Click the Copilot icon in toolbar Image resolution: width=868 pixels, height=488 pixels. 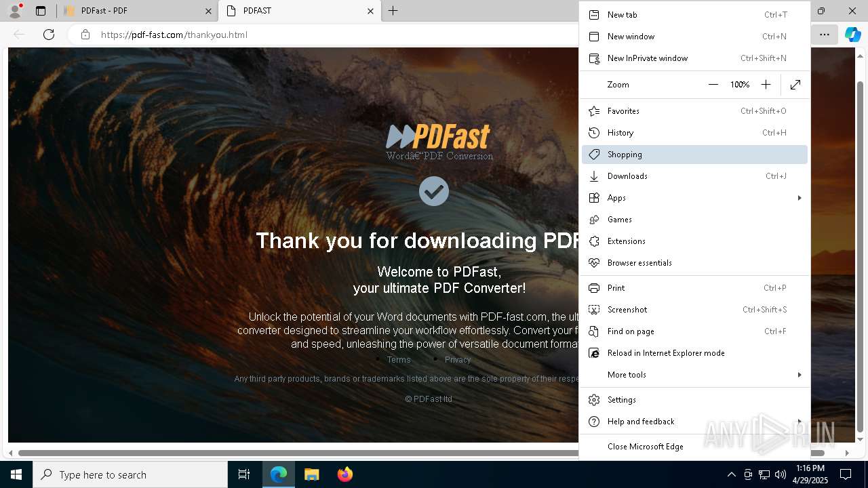[852, 35]
